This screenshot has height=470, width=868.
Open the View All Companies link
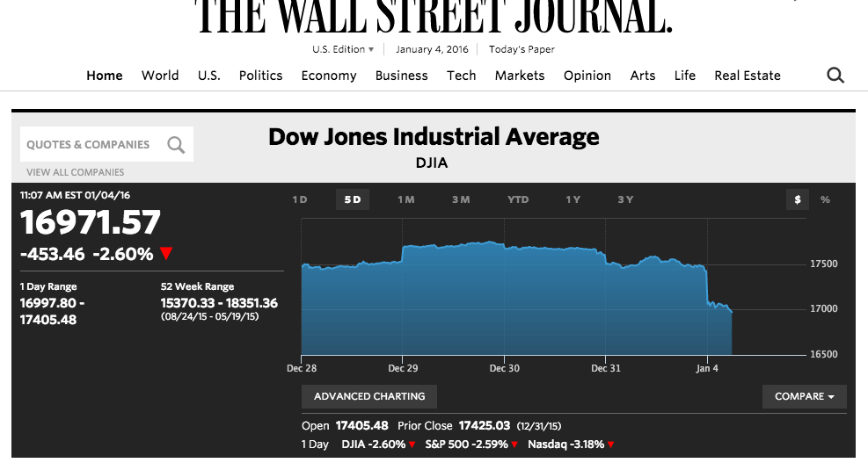pos(76,172)
